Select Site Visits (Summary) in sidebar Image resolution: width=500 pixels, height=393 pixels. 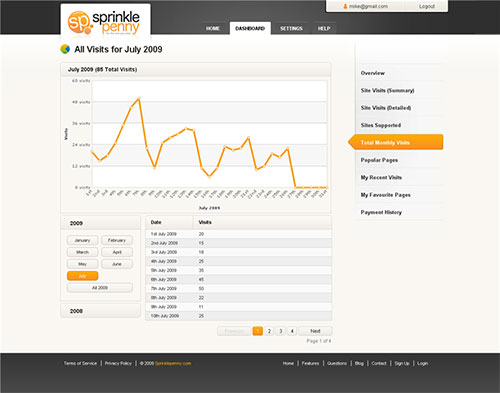click(x=387, y=90)
